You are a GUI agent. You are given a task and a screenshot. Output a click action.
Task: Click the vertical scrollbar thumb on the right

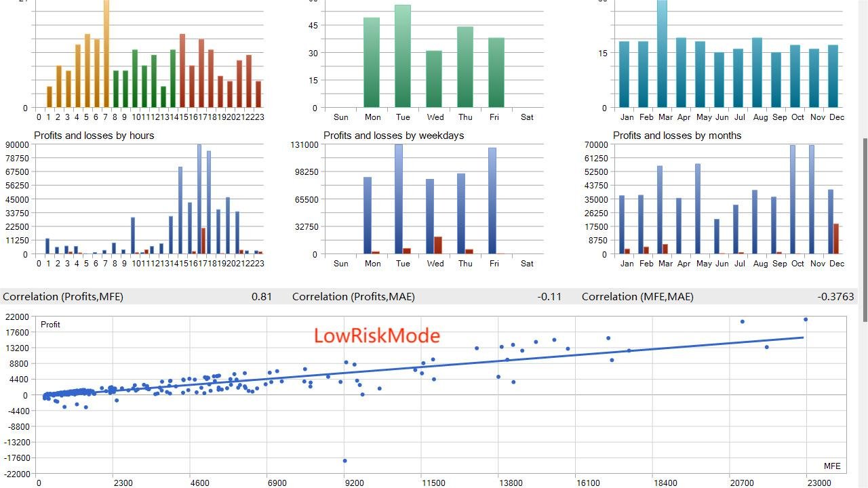click(865, 230)
